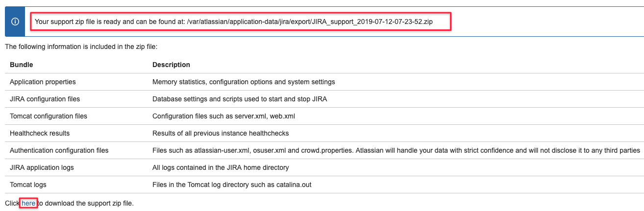Select the Authentication configuration files bundle cell

[59, 150]
